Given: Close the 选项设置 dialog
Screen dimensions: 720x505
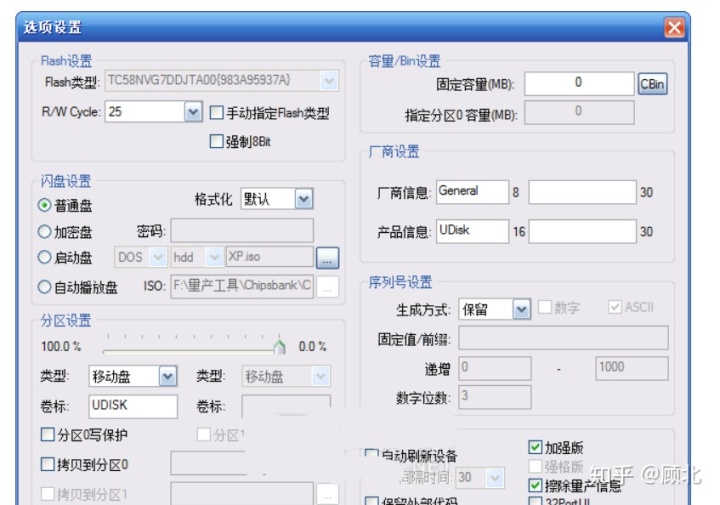Looking at the screenshot, I should click(674, 28).
